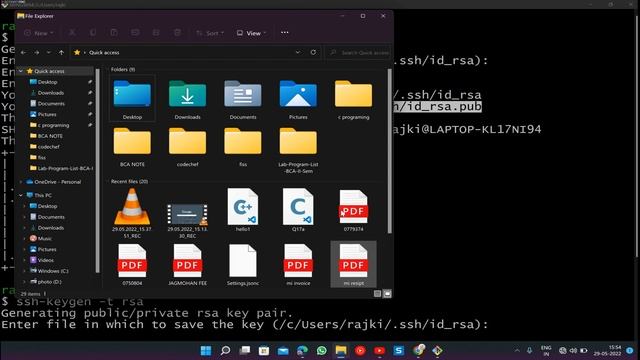640x360 pixels.
Task: Collapse the This PC tree node
Action: [21, 195]
